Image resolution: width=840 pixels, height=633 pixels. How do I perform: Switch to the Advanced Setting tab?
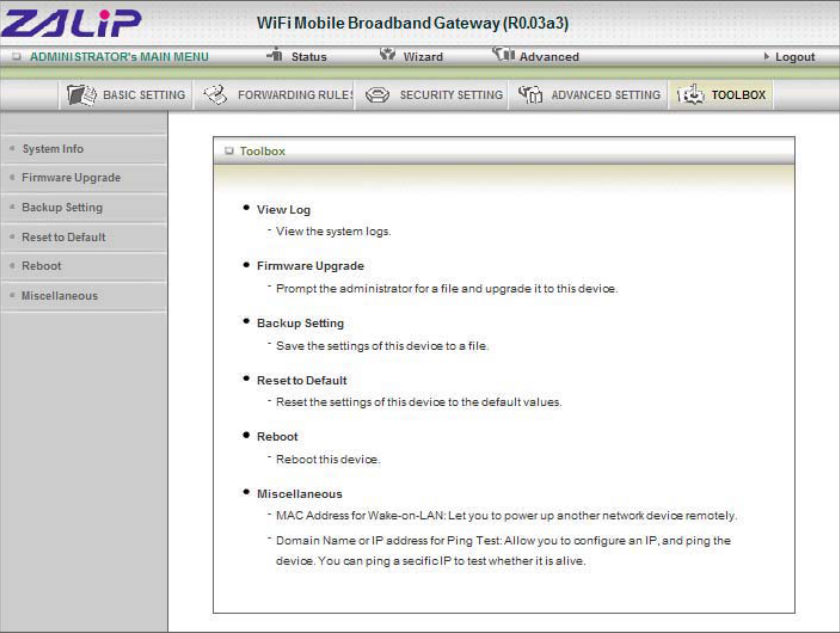tap(588, 95)
